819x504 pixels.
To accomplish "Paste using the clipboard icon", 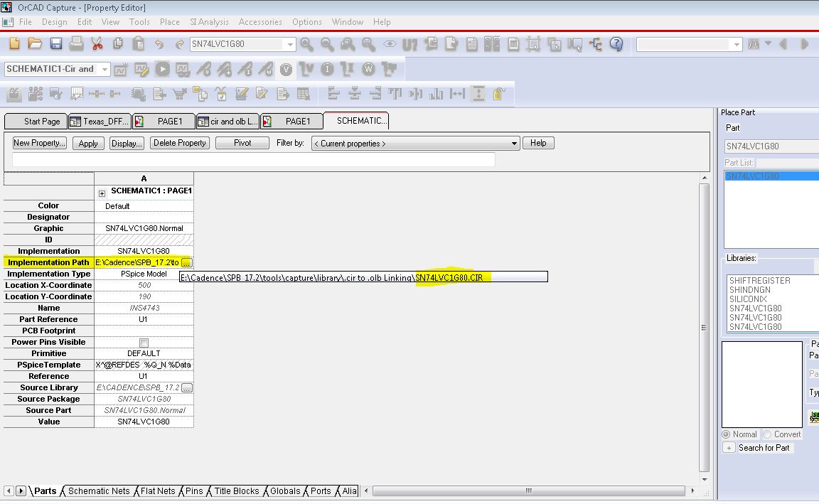I will tap(139, 44).
